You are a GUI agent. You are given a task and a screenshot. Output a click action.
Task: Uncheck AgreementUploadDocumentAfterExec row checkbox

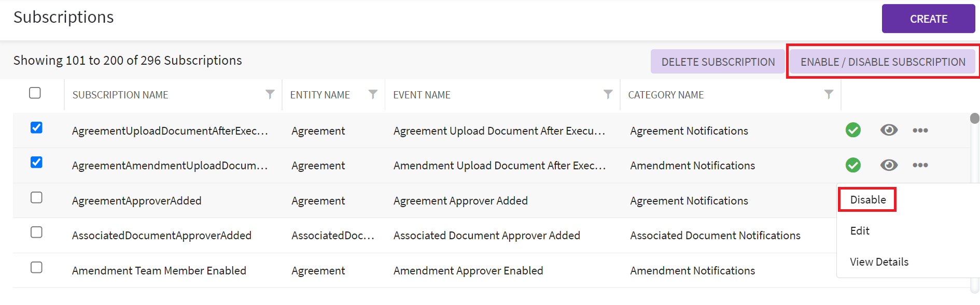(36, 128)
